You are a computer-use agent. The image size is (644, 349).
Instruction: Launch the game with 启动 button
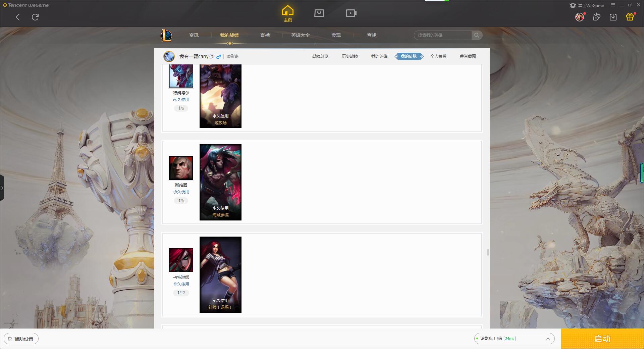602,339
